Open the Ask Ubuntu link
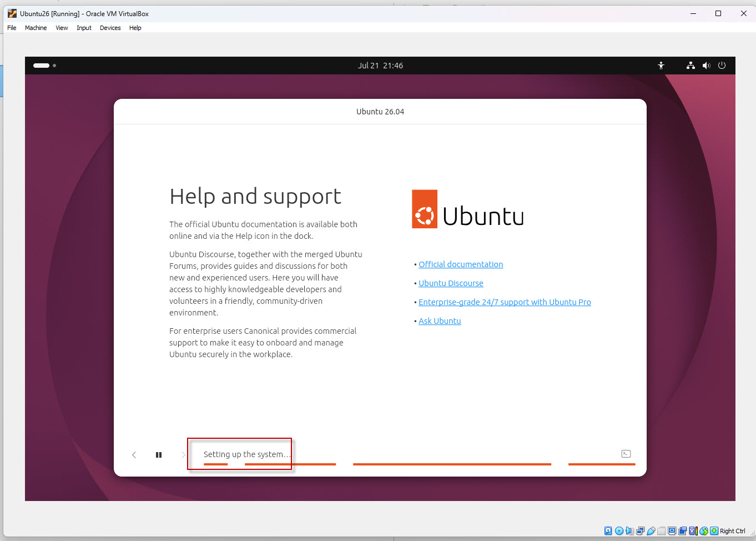Image resolution: width=756 pixels, height=541 pixels. [x=440, y=321]
